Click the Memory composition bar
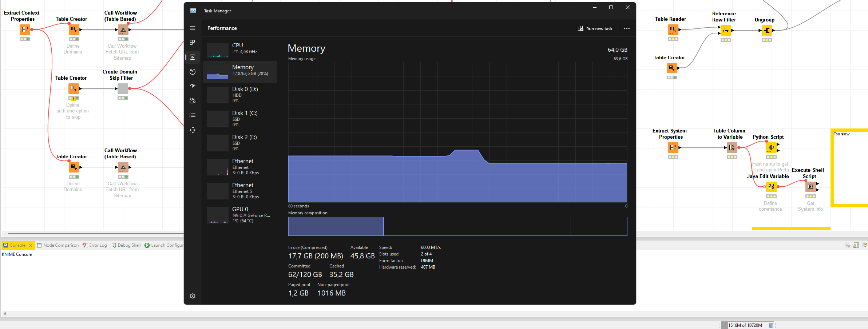 click(x=457, y=226)
